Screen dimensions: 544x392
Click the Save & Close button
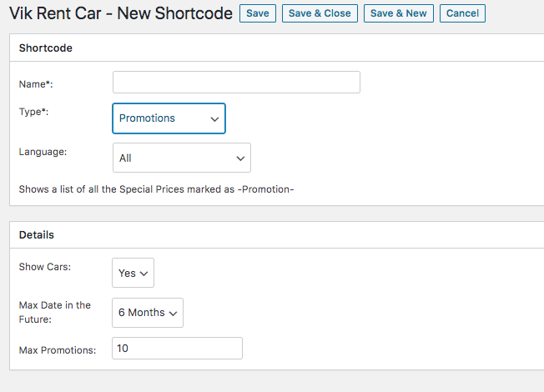[320, 13]
